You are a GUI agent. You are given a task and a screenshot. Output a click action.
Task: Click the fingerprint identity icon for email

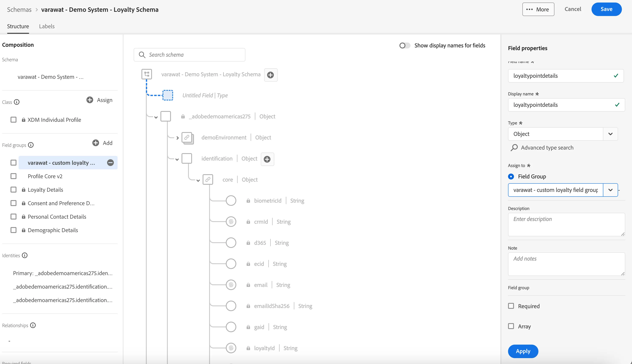(231, 285)
